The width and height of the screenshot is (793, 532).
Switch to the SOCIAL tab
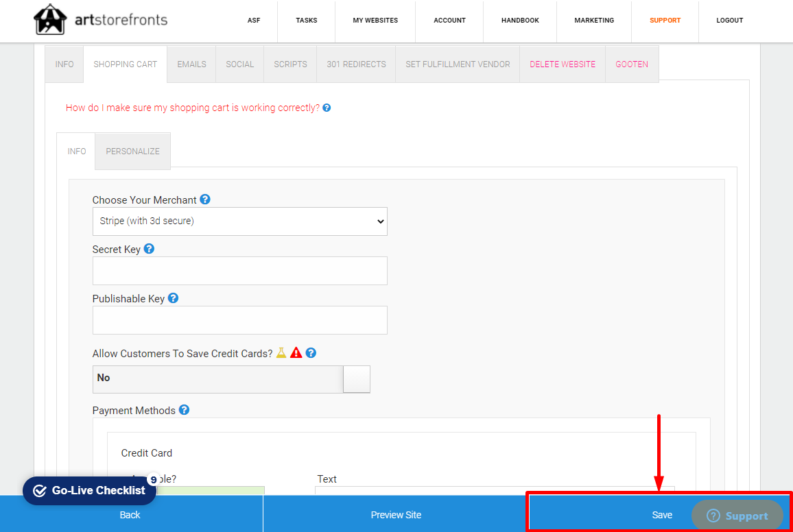(239, 64)
